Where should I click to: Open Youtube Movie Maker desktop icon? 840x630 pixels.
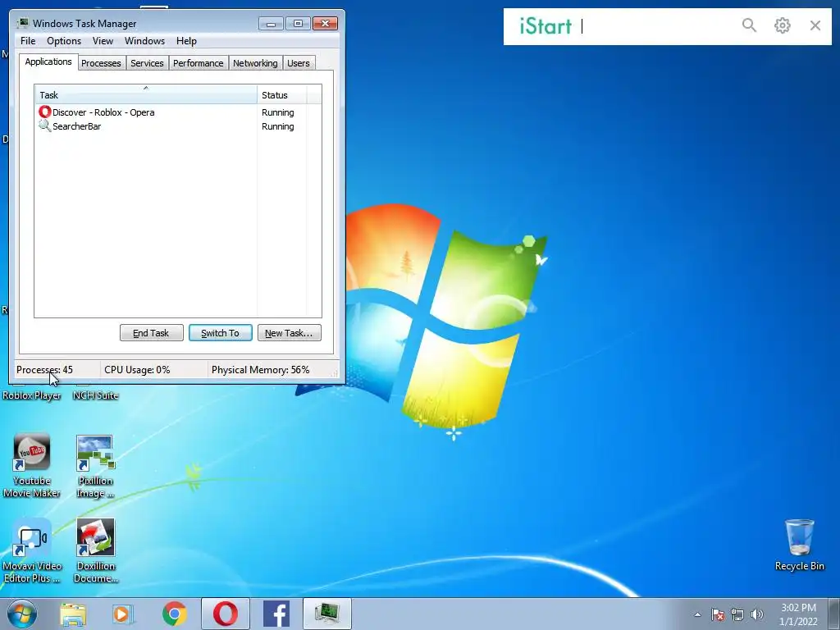[x=32, y=466]
